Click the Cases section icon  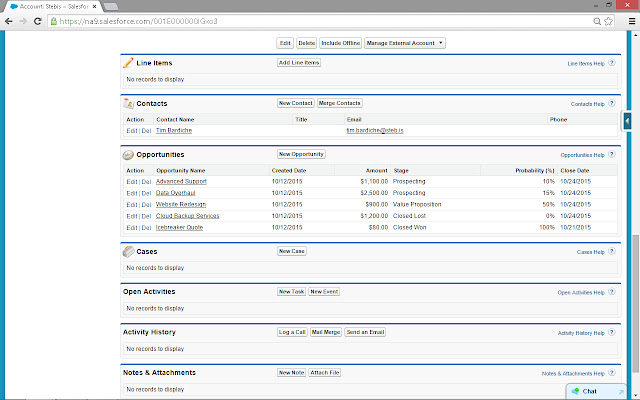[128, 251]
